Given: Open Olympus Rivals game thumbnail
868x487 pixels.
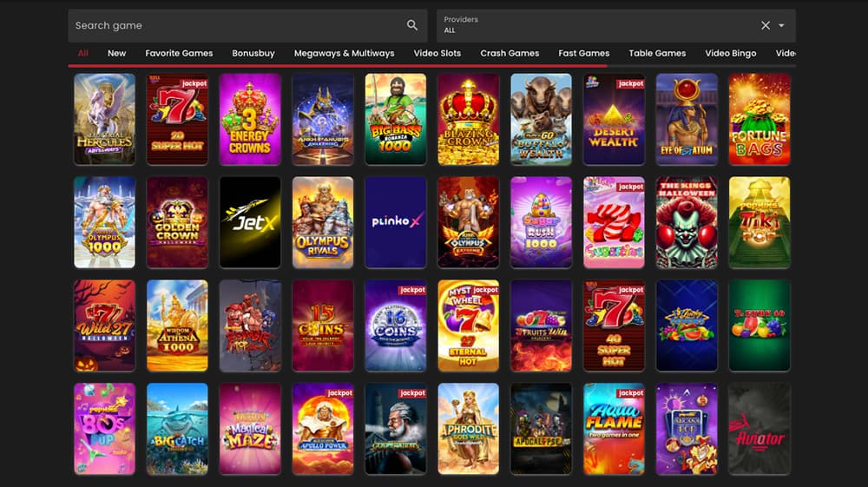Looking at the screenshot, I should pos(323,222).
